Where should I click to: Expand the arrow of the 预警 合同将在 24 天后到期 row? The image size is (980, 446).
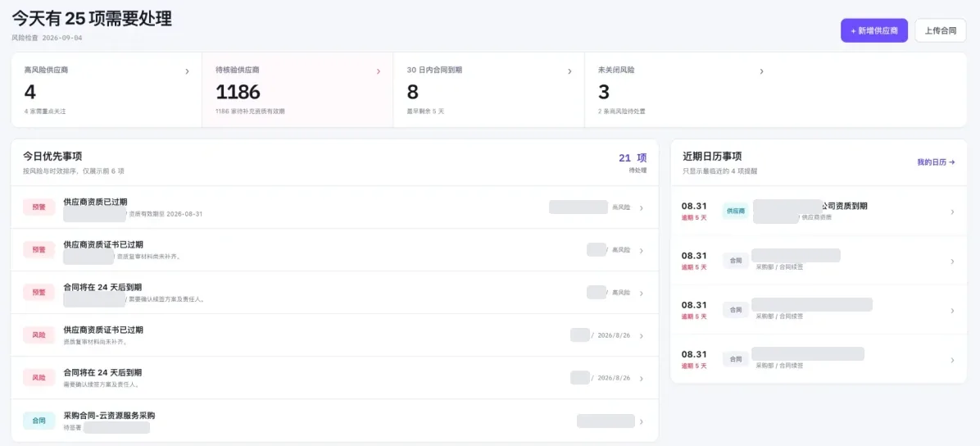click(x=642, y=293)
